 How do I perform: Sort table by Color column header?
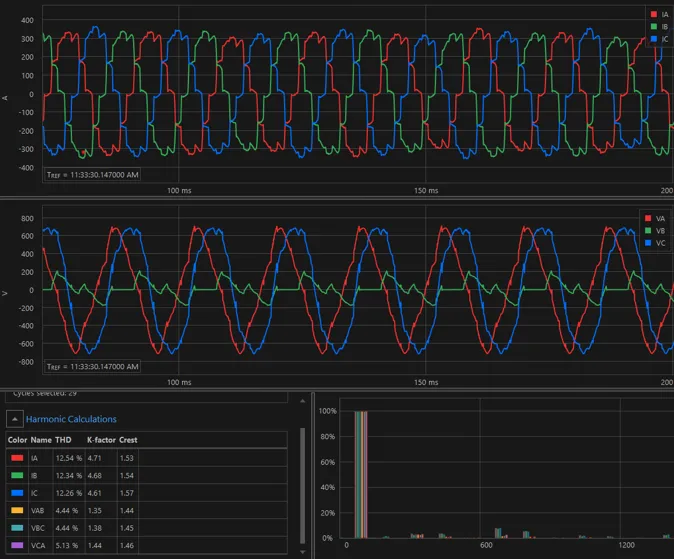pos(17,440)
